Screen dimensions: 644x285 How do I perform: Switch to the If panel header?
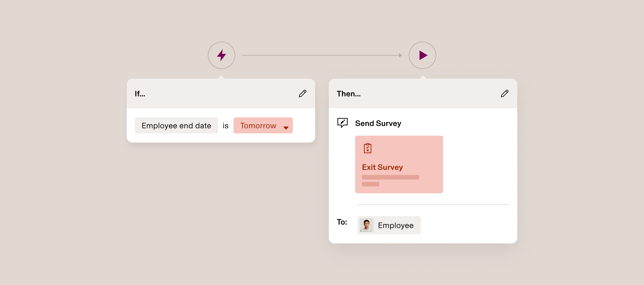pos(140,93)
